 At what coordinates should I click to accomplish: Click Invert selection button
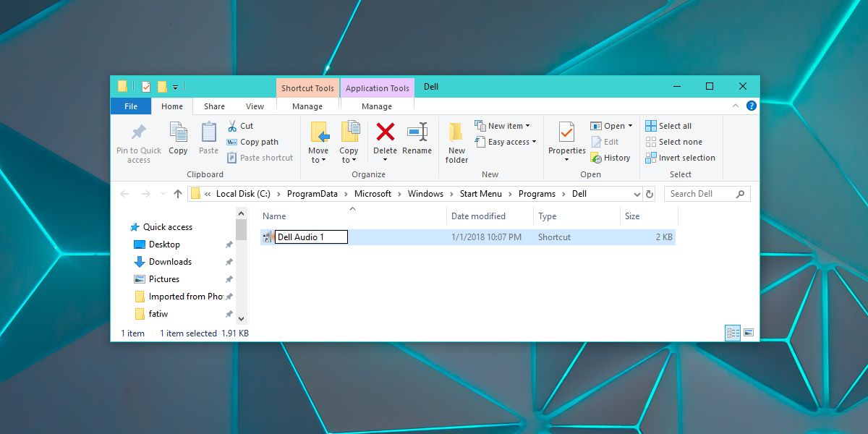click(x=680, y=158)
